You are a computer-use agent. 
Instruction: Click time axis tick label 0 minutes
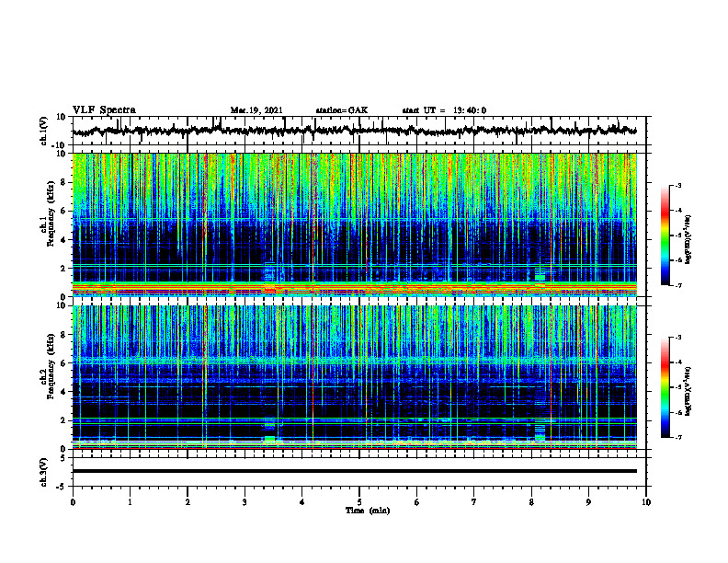click(73, 502)
